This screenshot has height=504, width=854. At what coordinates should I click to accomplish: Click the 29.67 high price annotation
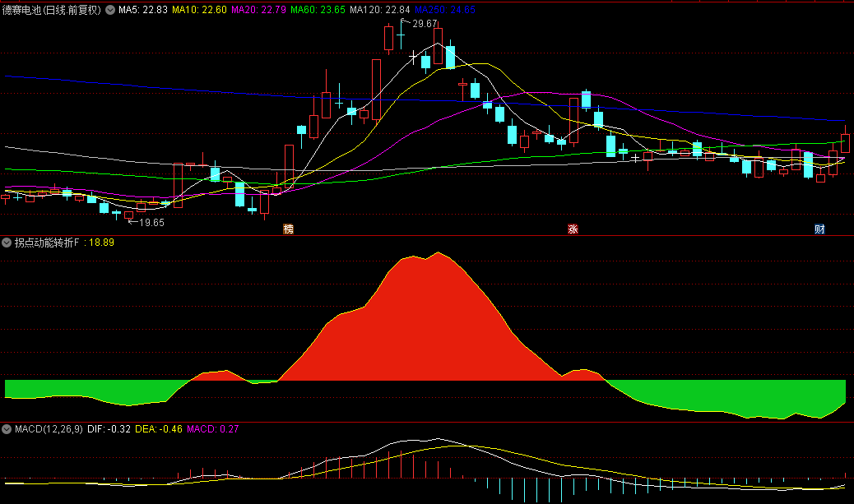425,24
